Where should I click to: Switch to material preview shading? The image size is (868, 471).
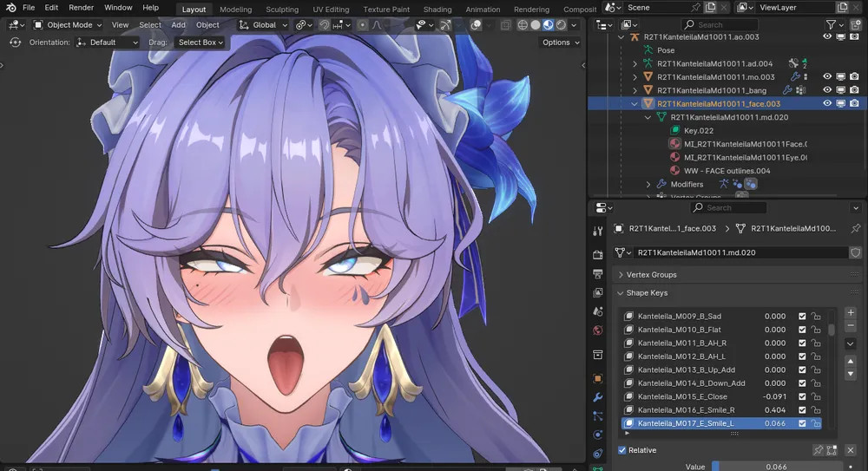pos(548,25)
